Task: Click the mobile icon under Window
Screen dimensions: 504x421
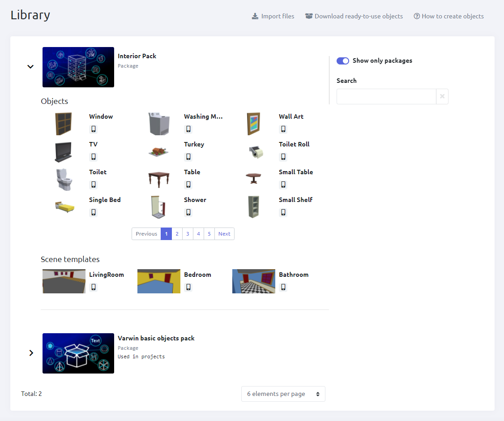Action: click(94, 129)
